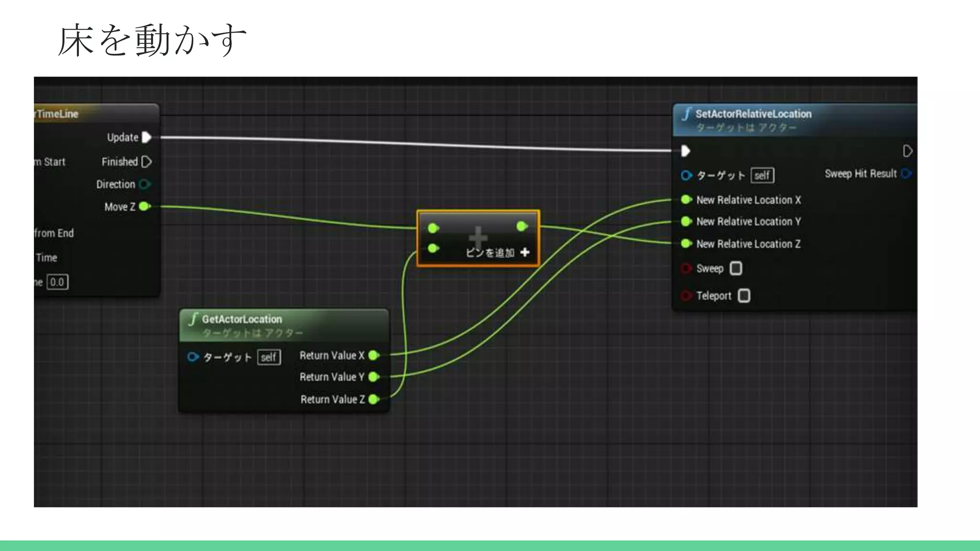Image resolution: width=980 pixels, height=551 pixels.
Task: Enable the Sweep checkbox
Action: click(x=736, y=268)
